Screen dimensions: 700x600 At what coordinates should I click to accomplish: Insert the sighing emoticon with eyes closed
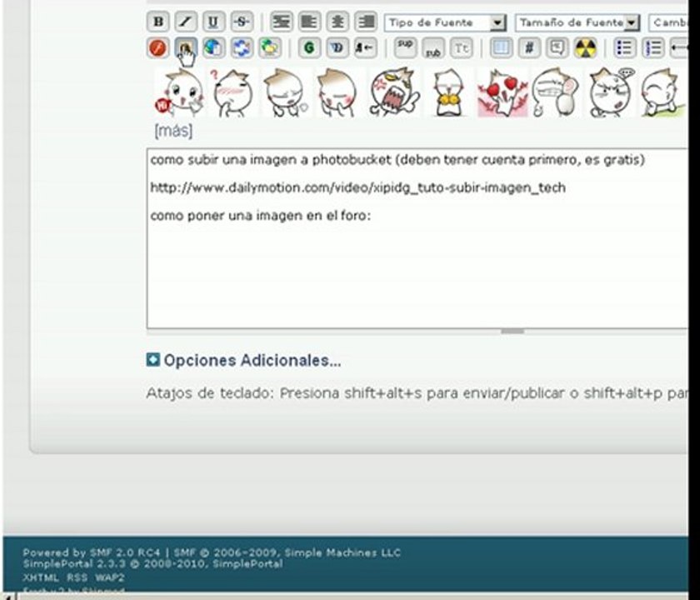286,92
